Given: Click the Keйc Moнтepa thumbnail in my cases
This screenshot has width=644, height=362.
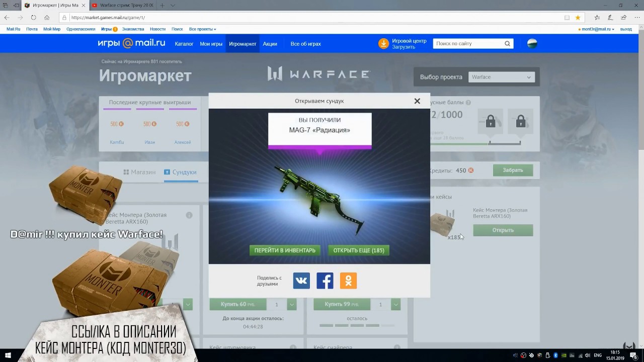Looking at the screenshot, I should click(443, 223).
